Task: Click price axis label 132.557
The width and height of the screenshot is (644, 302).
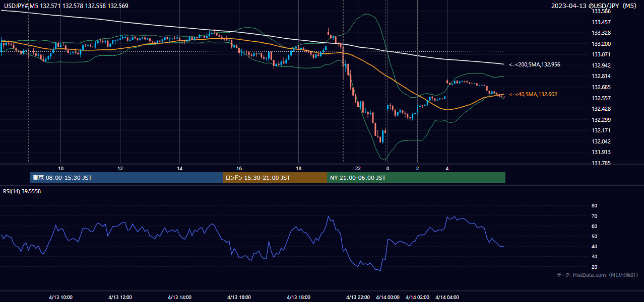Action: click(x=601, y=98)
